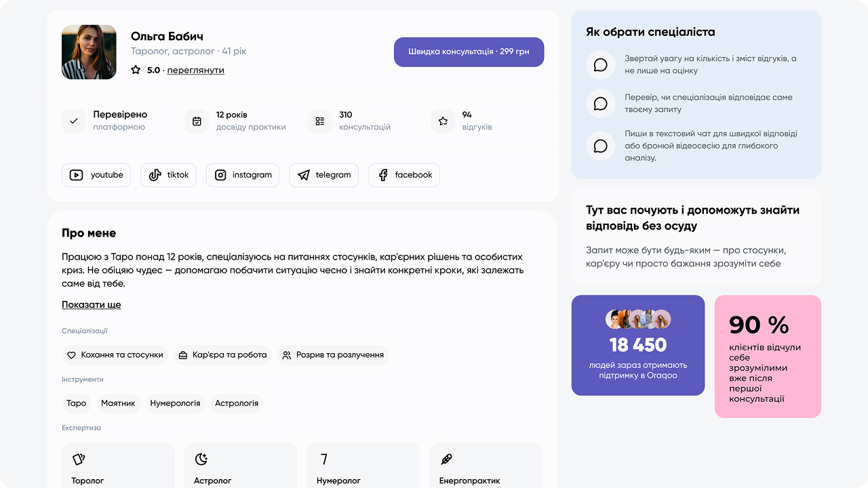
Task: Click the avatars group above '18 450'
Action: (x=638, y=319)
